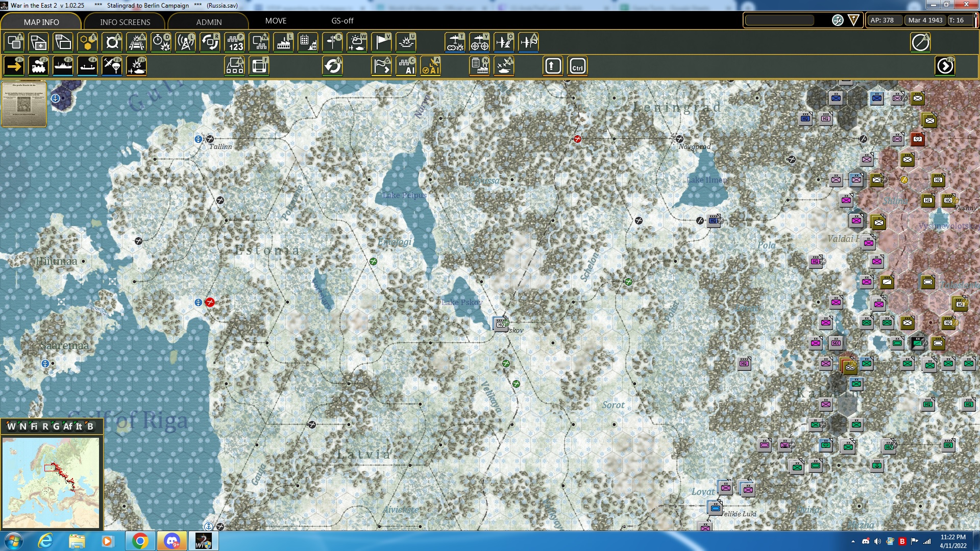Toggle the factory locations (L) overlay
The image size is (980, 551).
(283, 42)
